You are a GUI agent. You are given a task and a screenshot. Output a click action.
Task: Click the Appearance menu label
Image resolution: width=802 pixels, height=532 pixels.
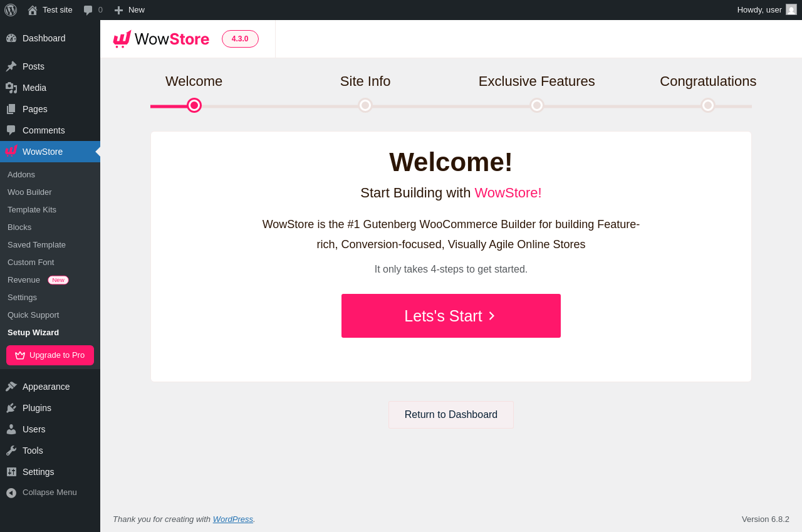(x=46, y=387)
